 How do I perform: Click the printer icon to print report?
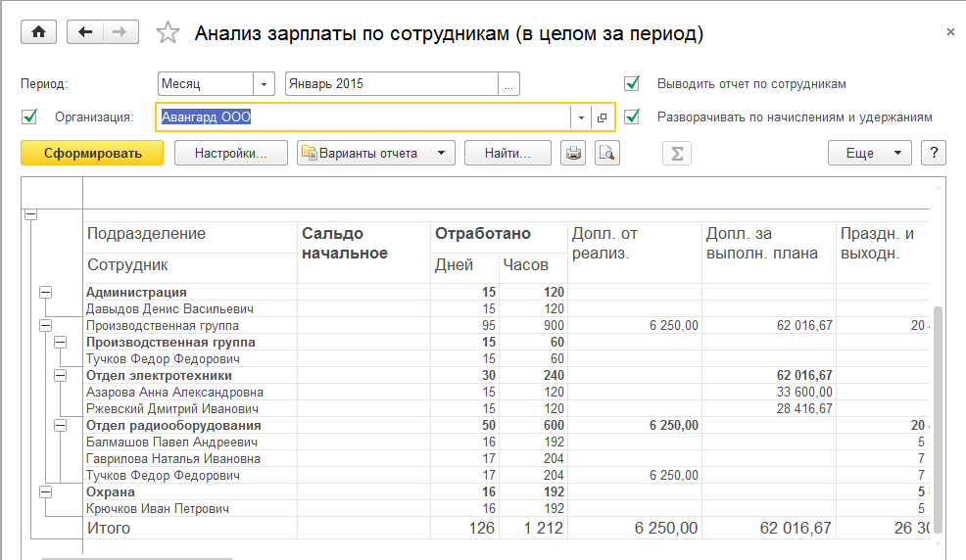573,153
